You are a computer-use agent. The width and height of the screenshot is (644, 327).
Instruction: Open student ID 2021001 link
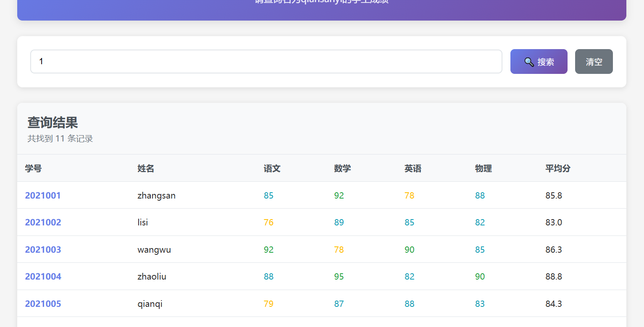click(x=43, y=195)
